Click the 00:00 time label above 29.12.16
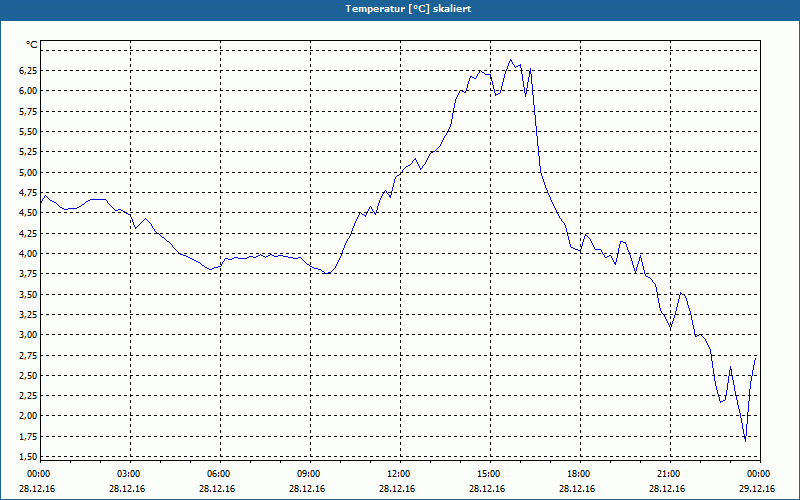The width and height of the screenshot is (800, 500). point(758,474)
